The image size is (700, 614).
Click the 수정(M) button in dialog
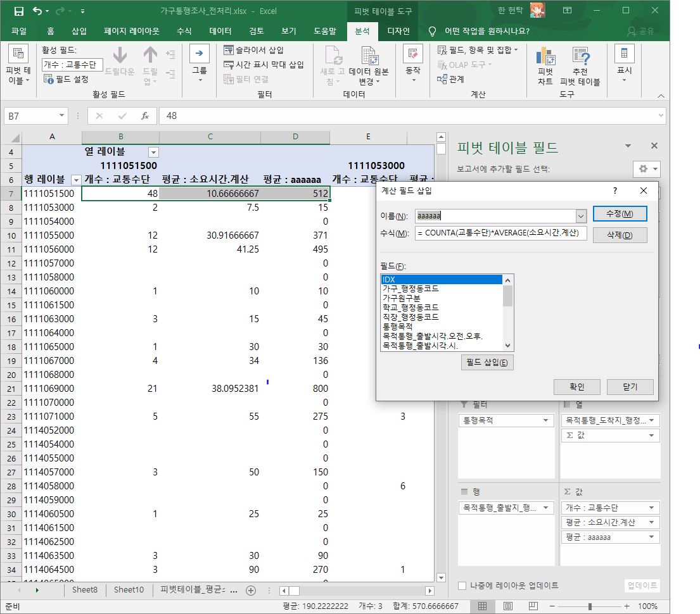620,214
